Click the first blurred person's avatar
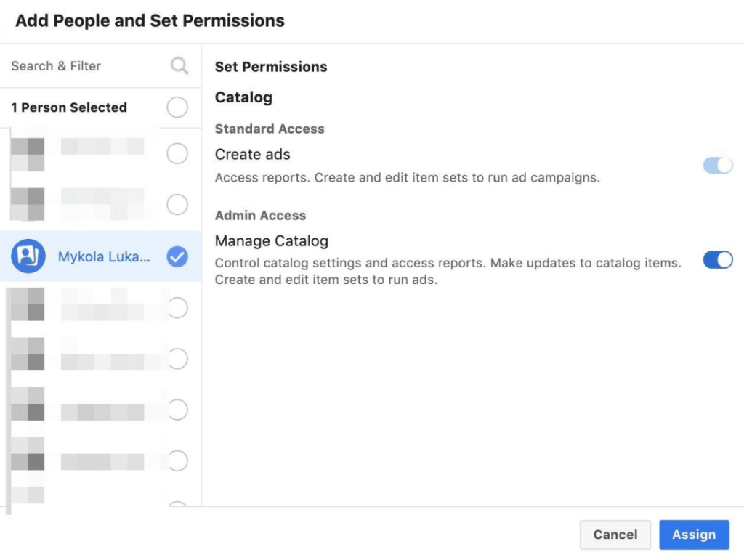 click(x=28, y=154)
